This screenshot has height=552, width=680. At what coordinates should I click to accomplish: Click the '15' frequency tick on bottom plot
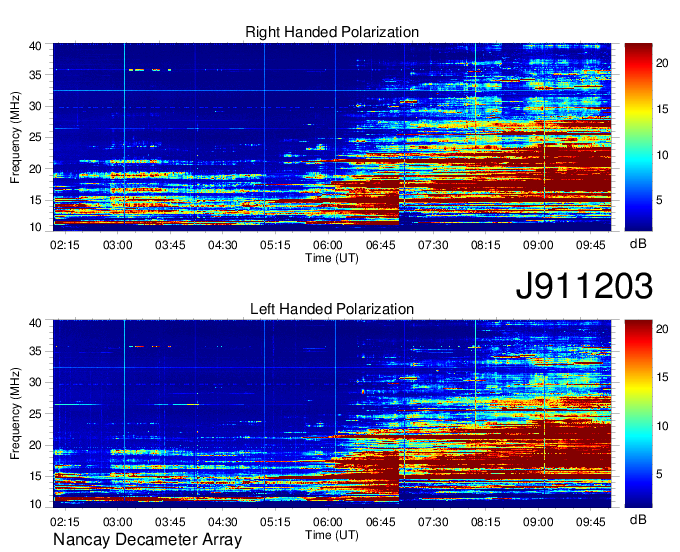(35, 476)
